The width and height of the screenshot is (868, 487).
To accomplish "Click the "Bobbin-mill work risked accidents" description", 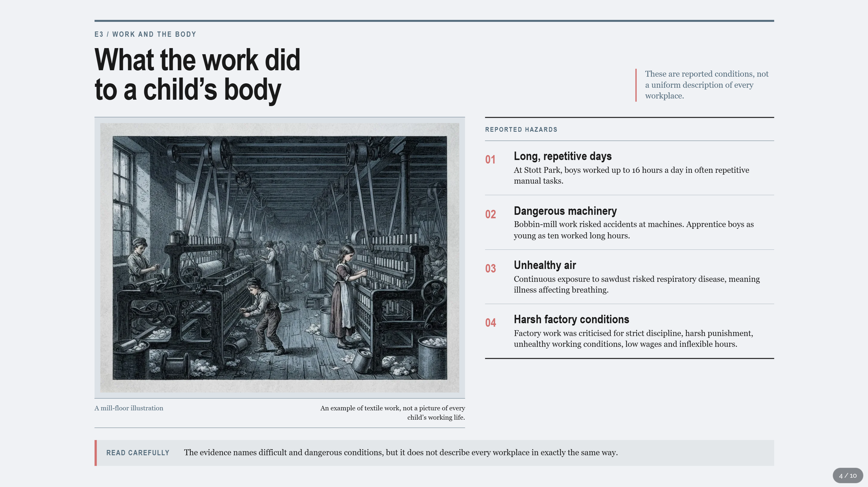I will [x=634, y=230].
